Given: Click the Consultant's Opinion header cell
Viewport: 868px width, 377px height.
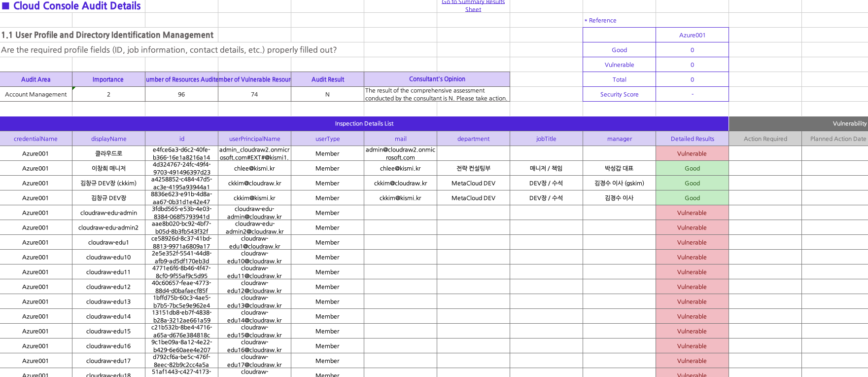Looking at the screenshot, I should click(x=437, y=79).
